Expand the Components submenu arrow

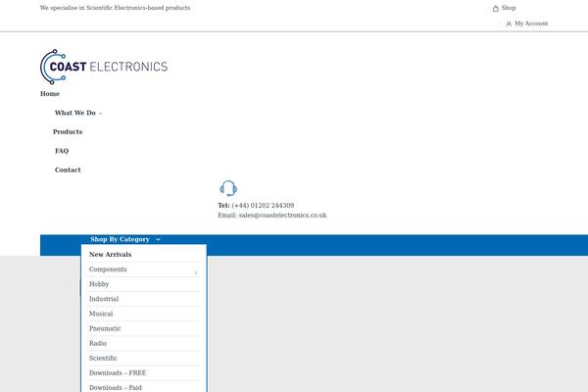(x=196, y=272)
